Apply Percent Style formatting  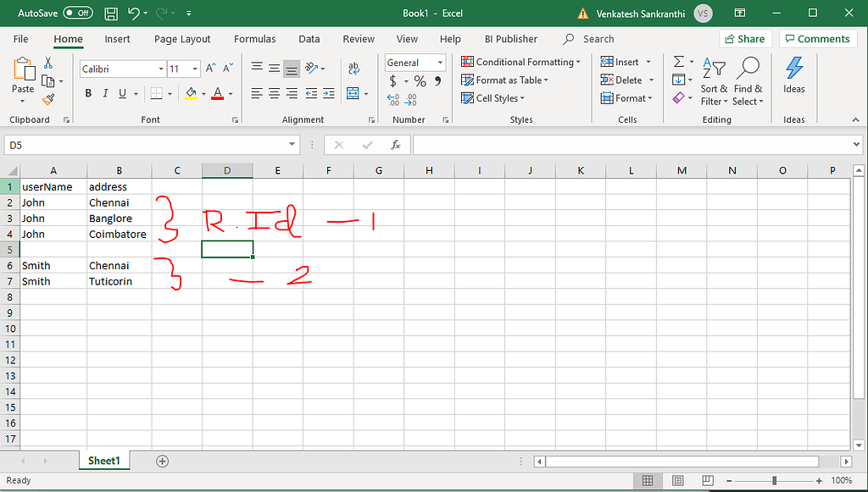pyautogui.click(x=420, y=80)
